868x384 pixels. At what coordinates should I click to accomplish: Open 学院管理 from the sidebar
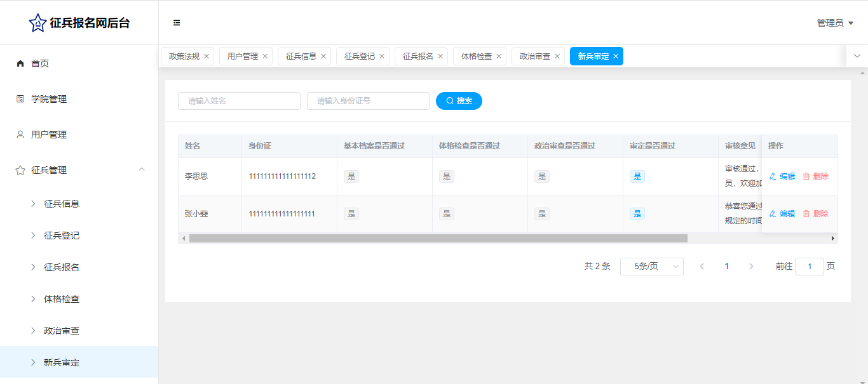(48, 99)
